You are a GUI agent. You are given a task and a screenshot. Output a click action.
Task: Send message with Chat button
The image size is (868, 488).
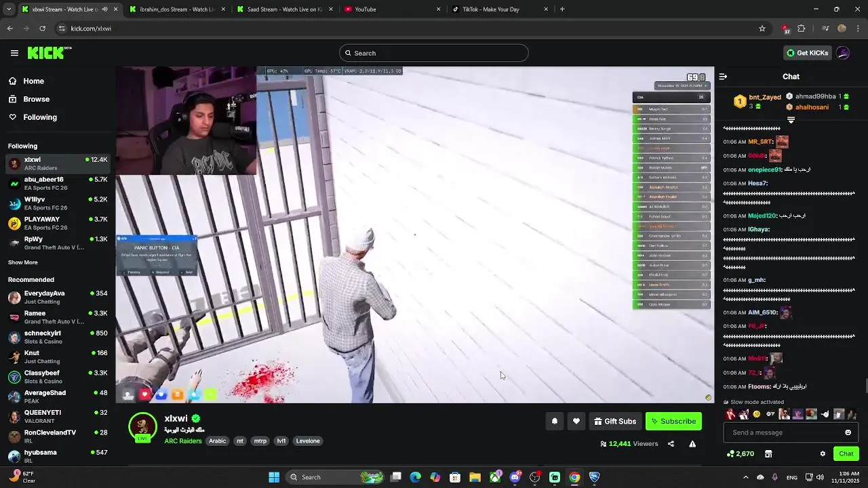pyautogui.click(x=846, y=454)
